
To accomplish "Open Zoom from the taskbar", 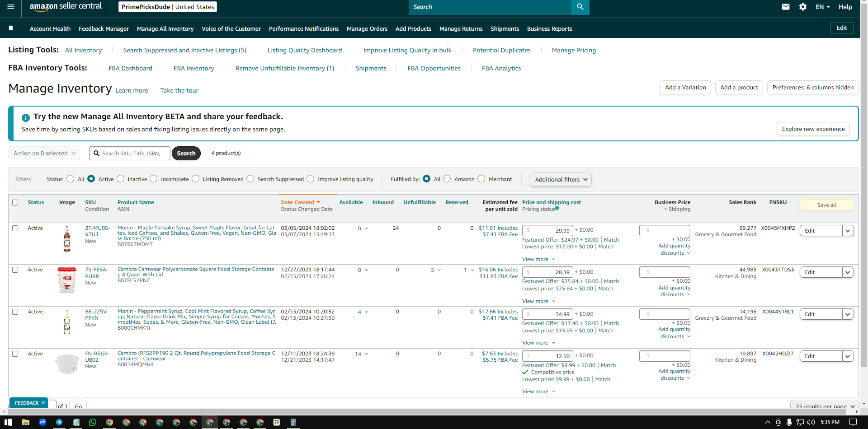I will click(42, 422).
